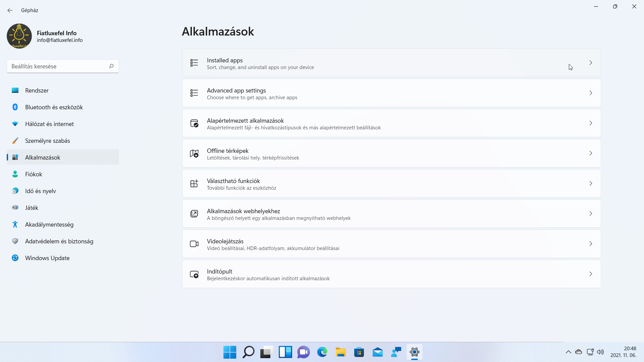The height and width of the screenshot is (362, 644).
Task: Go back with the arrow button
Action: [10, 10]
